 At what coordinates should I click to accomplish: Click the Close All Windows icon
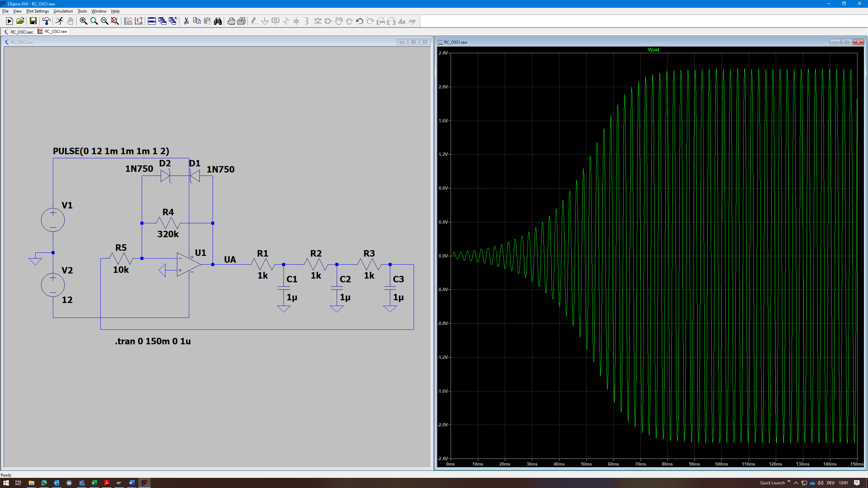point(173,21)
